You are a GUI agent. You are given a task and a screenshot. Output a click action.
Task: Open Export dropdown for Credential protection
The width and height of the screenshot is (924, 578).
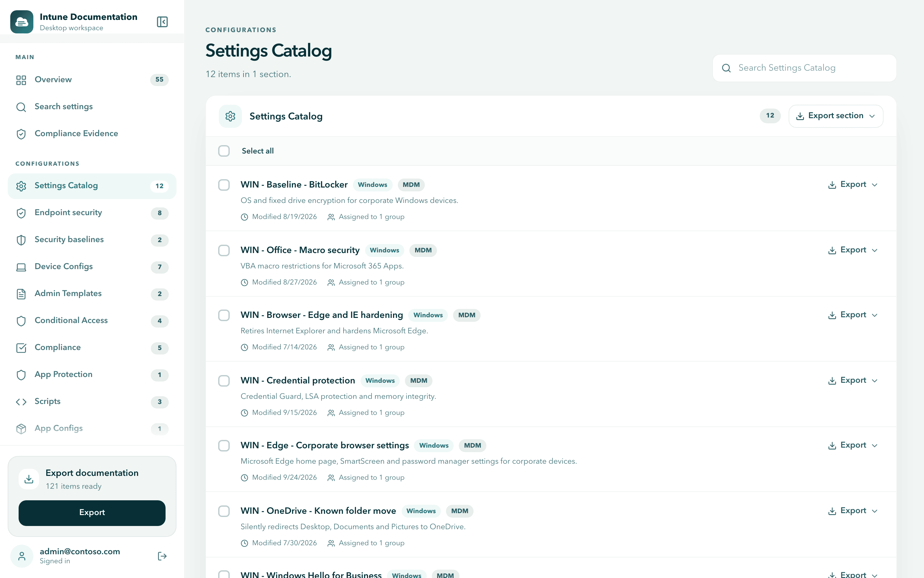[x=852, y=381]
